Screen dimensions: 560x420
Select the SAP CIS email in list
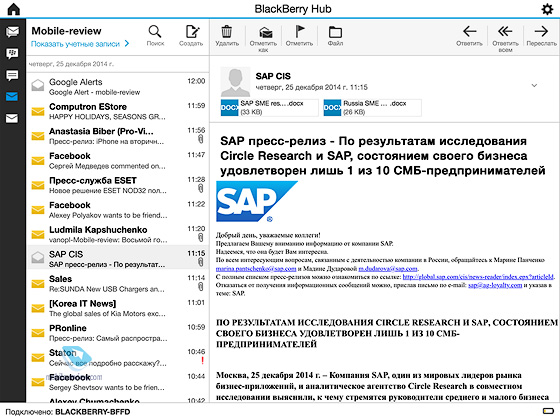pos(118,257)
